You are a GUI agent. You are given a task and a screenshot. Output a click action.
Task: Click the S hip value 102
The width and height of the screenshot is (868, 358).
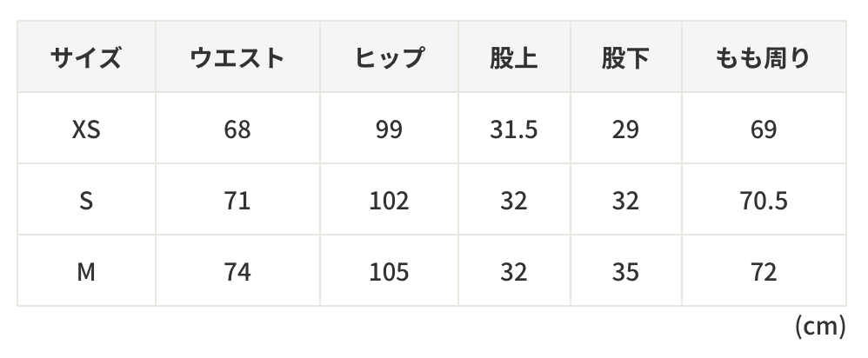389,201
